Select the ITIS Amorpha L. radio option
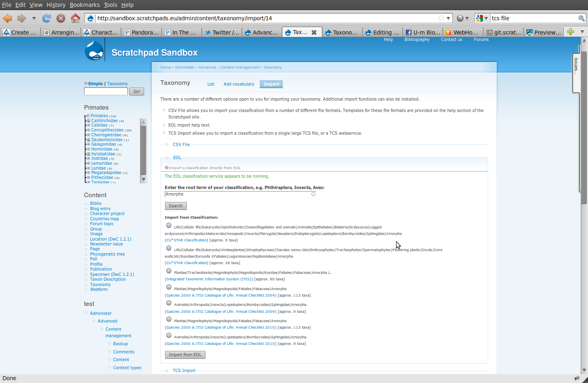This screenshot has width=588, height=383. 169,271
